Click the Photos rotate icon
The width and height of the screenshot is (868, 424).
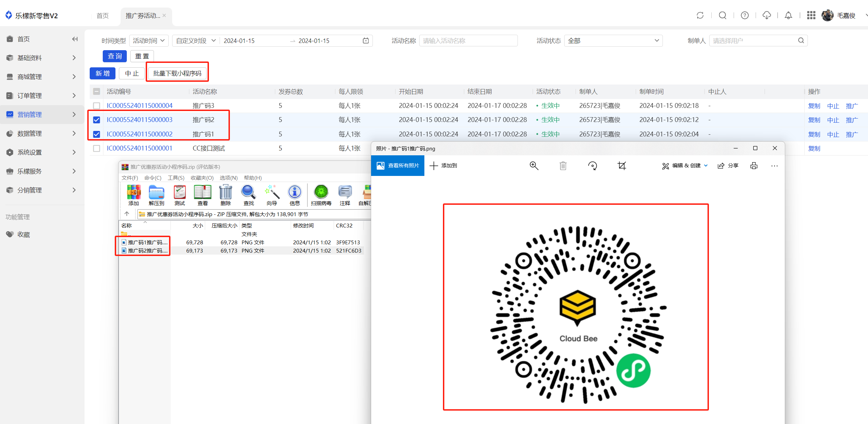[x=592, y=166]
